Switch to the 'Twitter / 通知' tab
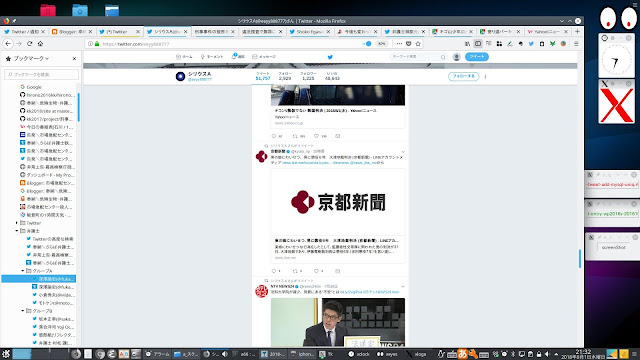Image resolution: width=640 pixels, height=360 pixels. [x=25, y=31]
